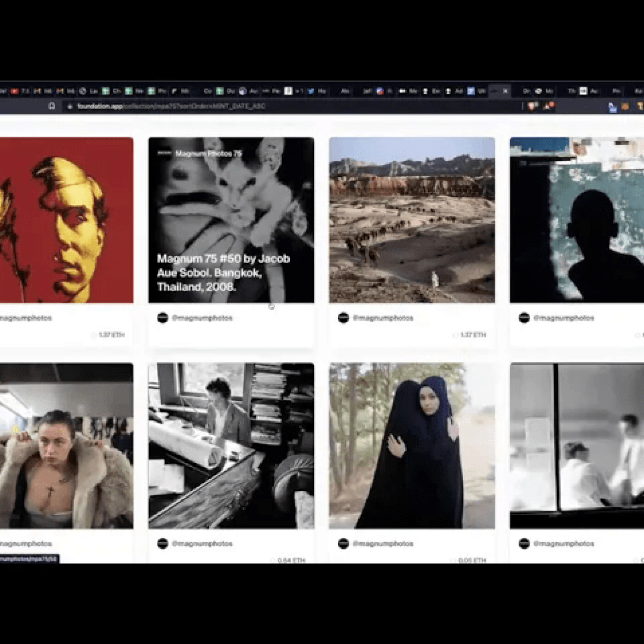This screenshot has width=644, height=644.
Task: Open the red and yellow portrait artwork
Action: 66,220
